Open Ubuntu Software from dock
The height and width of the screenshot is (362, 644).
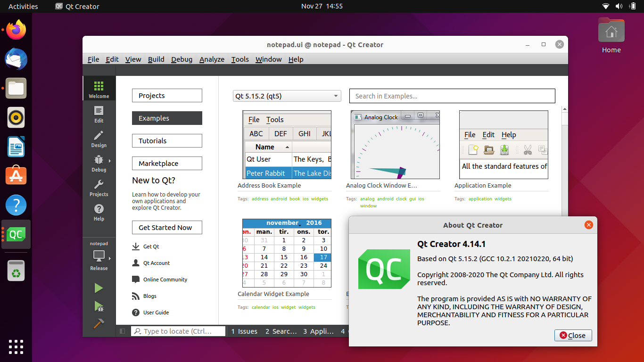(x=16, y=176)
